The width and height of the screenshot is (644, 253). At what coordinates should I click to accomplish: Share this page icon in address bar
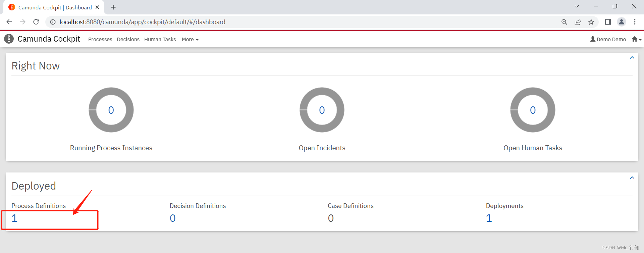pos(578,22)
